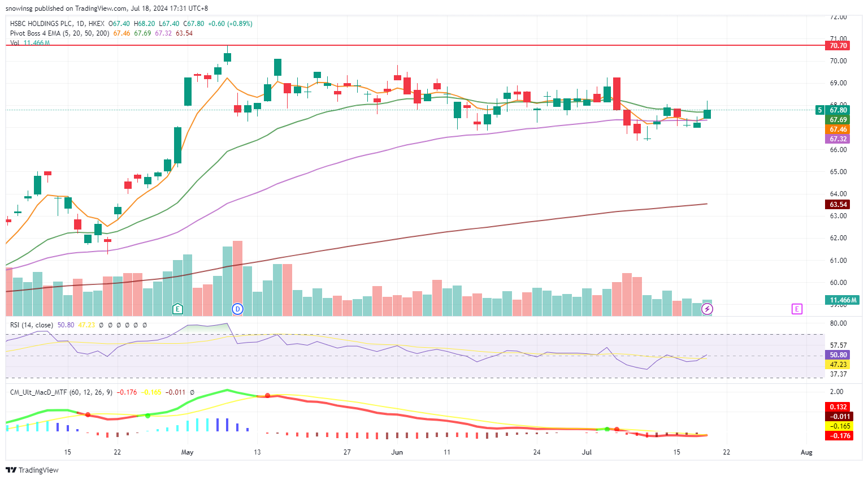
Task: Open the TradingView logo at bottom left
Action: (32, 470)
